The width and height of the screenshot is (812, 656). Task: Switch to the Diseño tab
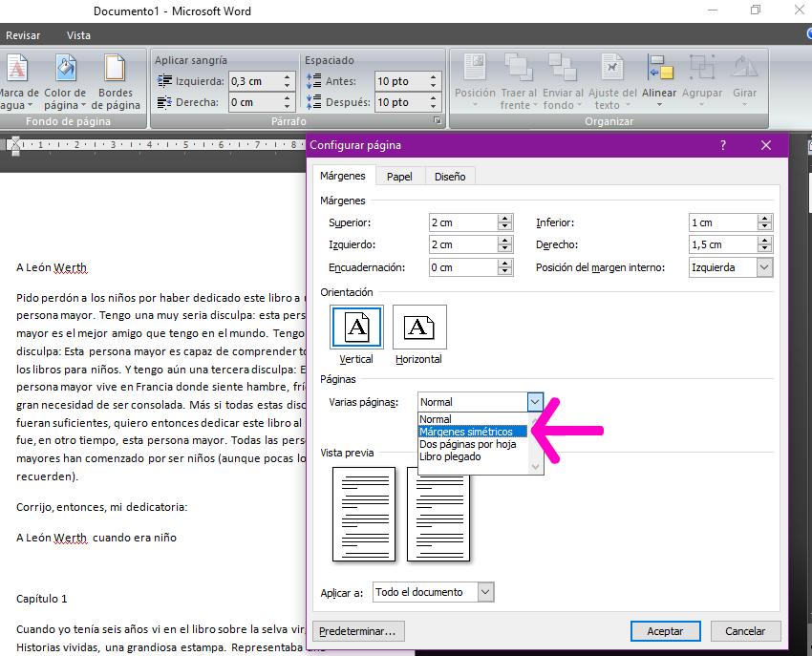450,177
